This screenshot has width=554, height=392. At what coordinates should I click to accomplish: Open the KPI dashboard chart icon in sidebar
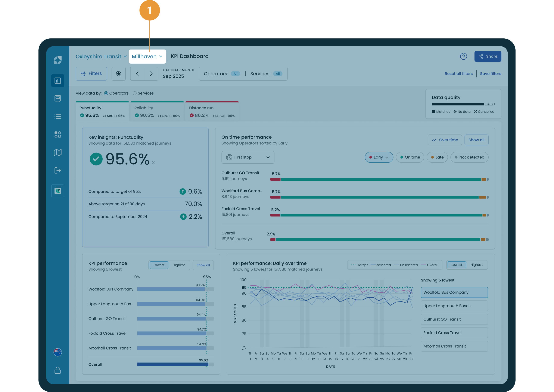57,81
